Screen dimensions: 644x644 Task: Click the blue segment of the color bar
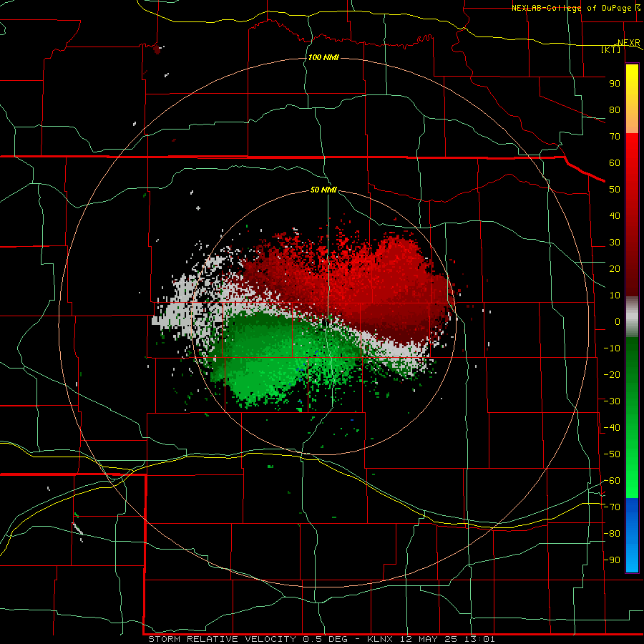(632, 535)
